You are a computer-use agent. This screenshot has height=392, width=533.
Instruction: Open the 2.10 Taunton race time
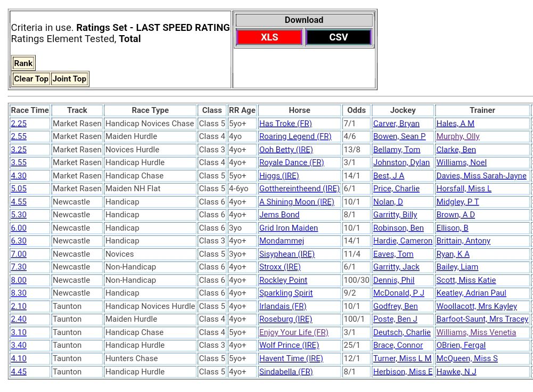19,306
